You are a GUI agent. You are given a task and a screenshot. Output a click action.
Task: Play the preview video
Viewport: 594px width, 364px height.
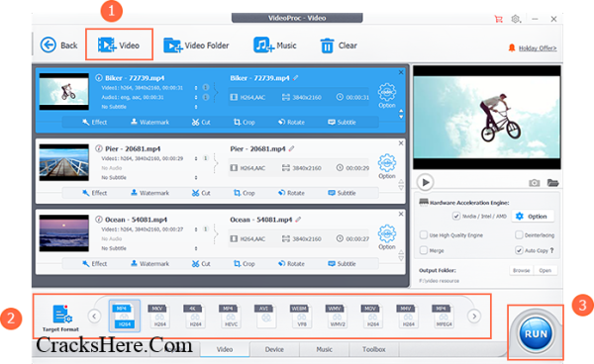426,182
